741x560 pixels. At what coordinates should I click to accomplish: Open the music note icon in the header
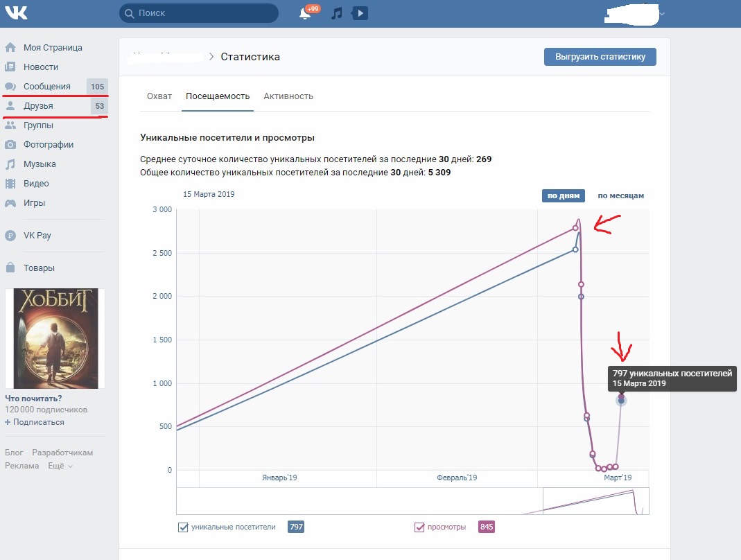(x=336, y=13)
